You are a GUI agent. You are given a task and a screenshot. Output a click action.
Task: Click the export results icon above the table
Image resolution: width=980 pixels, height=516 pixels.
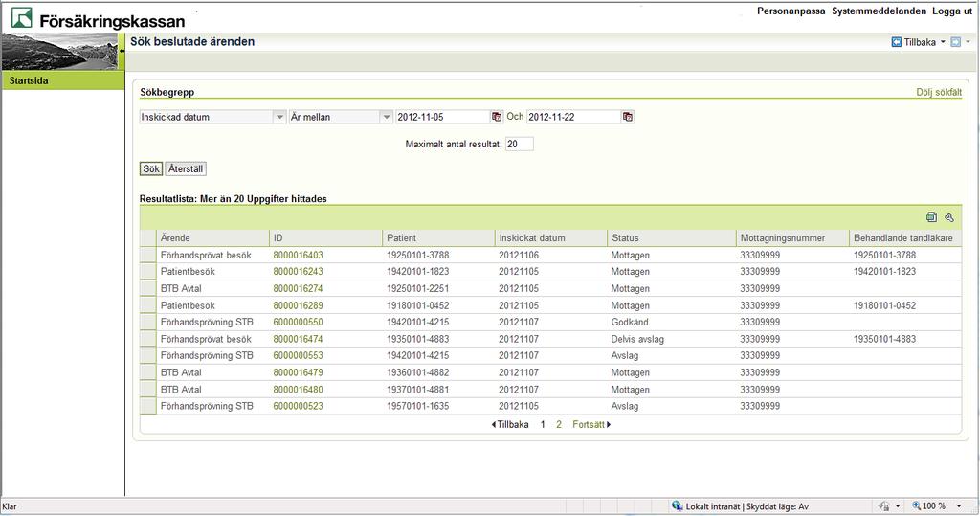point(931,217)
